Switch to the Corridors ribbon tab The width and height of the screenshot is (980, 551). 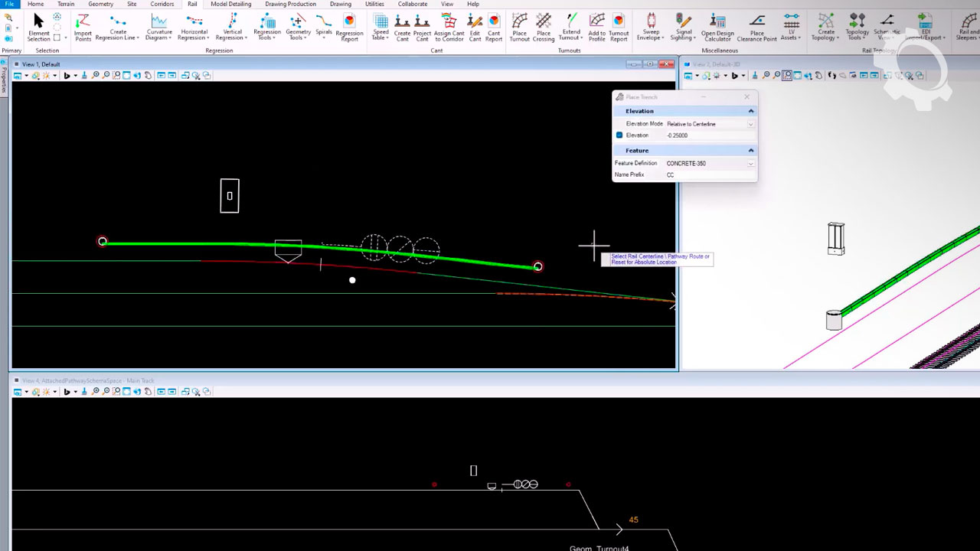pyautogui.click(x=162, y=4)
